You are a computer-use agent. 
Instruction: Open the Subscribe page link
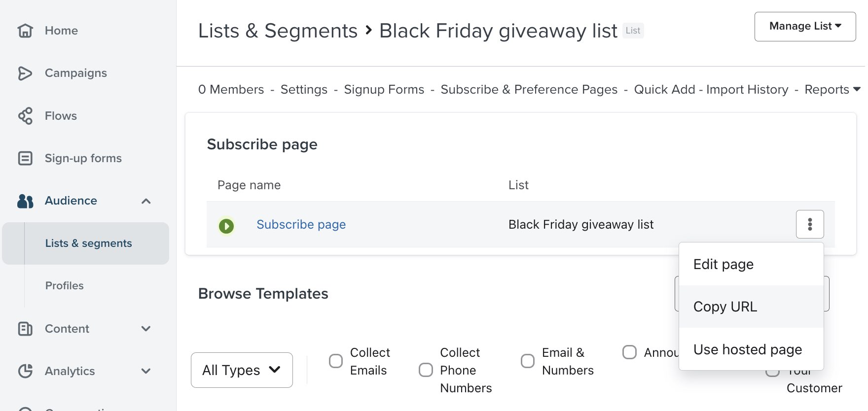(x=301, y=225)
